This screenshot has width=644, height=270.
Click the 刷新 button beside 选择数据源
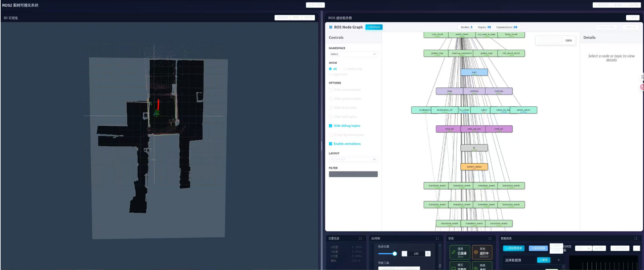pyautogui.click(x=544, y=260)
